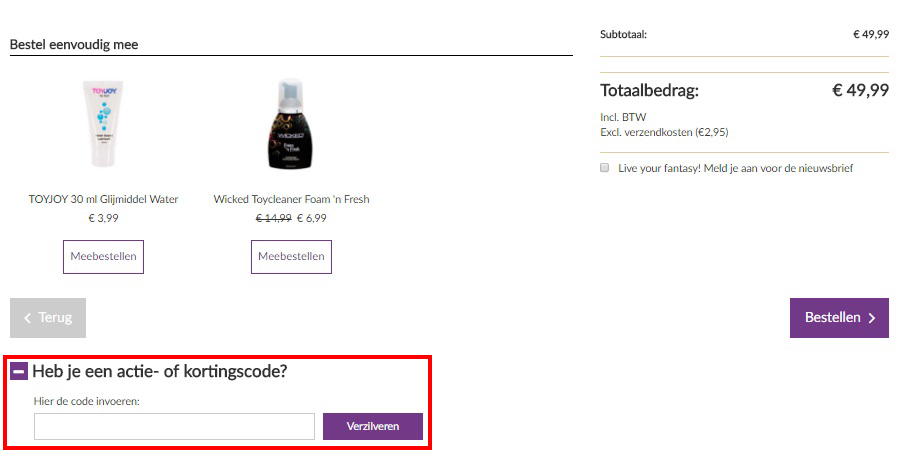Collapse the kortingscode section minus icon
Viewport: 903px width, 457px height.
point(19,371)
